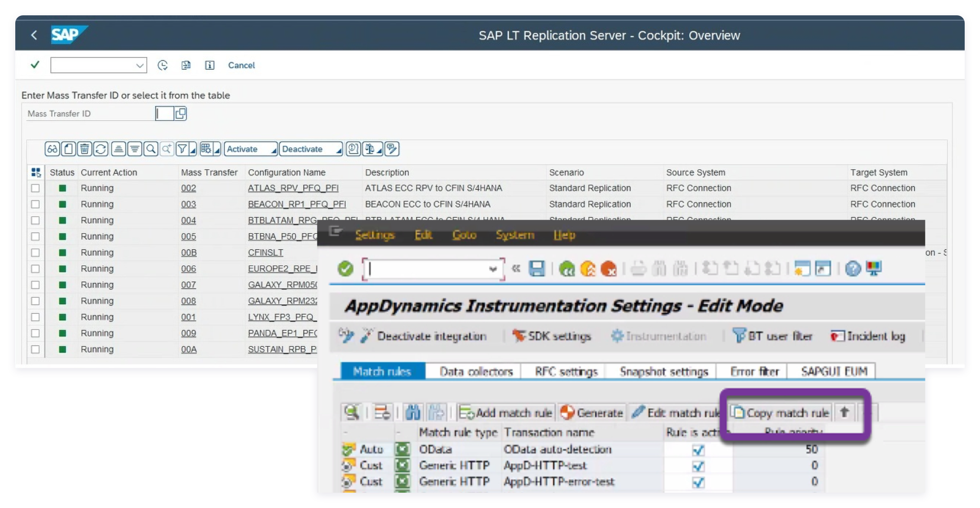
Task: Click the Deactivate integration button
Action: (423, 336)
